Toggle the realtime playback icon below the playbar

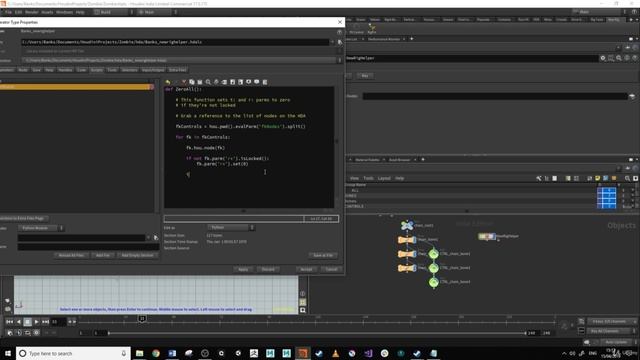click(10, 333)
